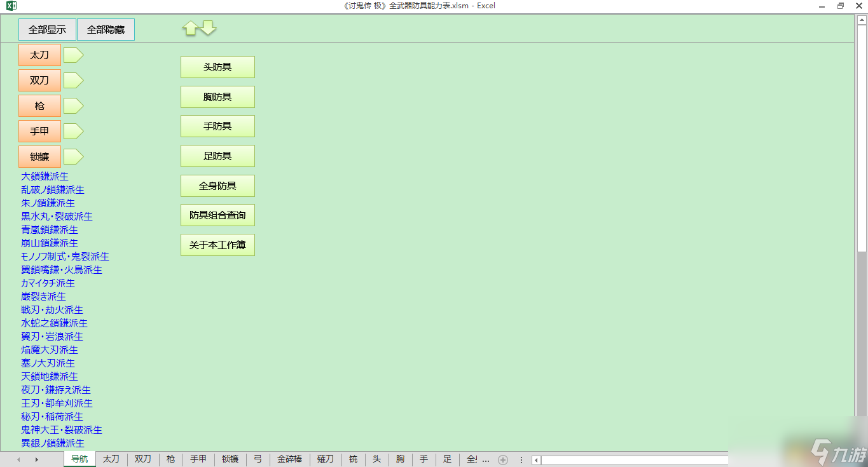The image size is (868, 467).
Task: Follow the 翼鎖嘴鎌･火鳥派生 link
Action: (x=62, y=269)
